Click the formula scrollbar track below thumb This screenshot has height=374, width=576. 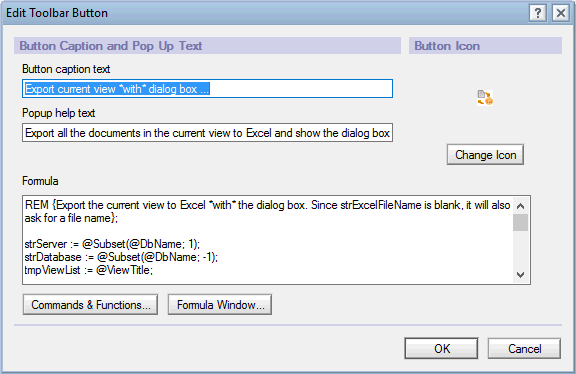click(521, 249)
